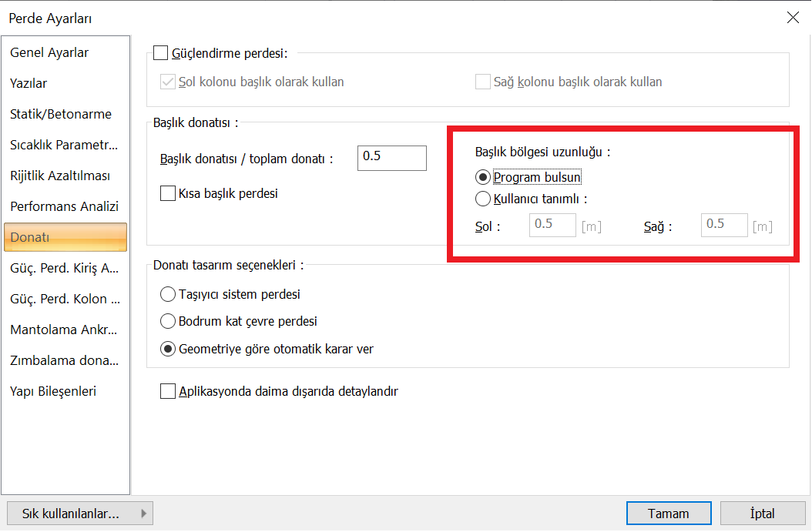Switch to the Yazılar section
This screenshot has width=812, height=532.
point(29,83)
